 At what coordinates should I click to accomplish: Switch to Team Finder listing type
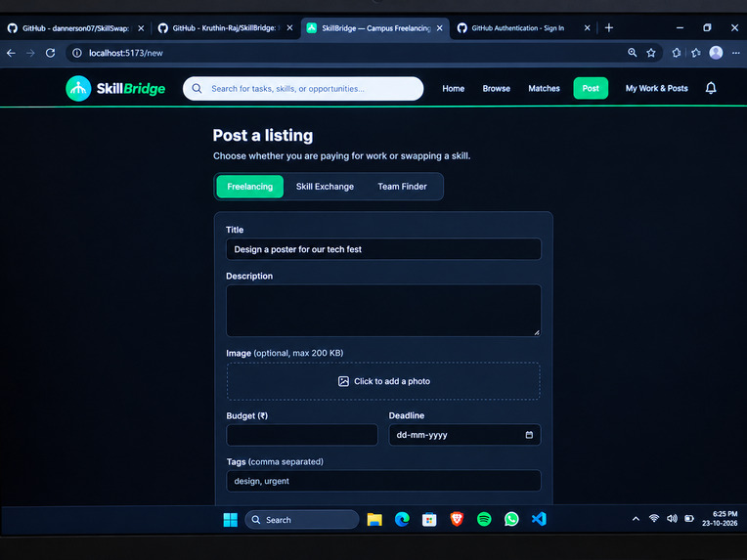(402, 187)
